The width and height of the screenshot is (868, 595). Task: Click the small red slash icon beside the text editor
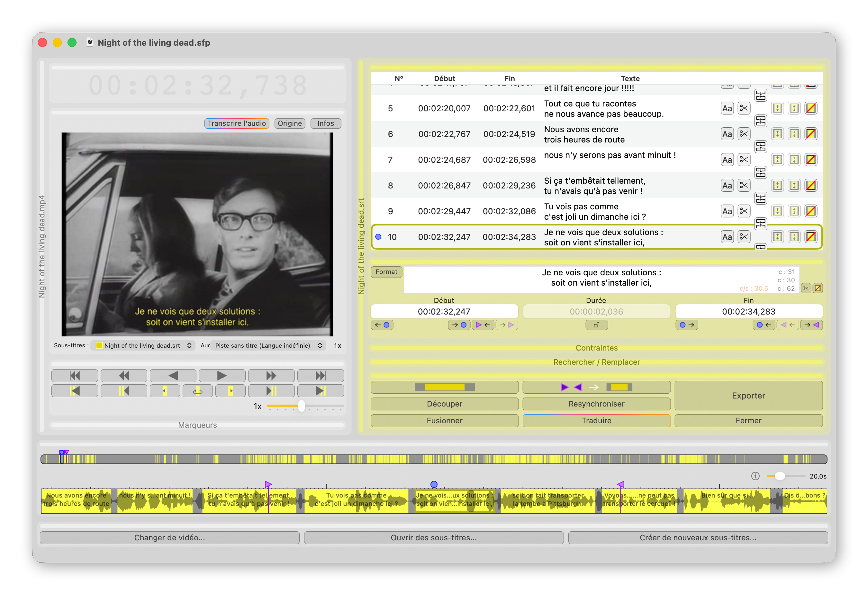[x=818, y=288]
